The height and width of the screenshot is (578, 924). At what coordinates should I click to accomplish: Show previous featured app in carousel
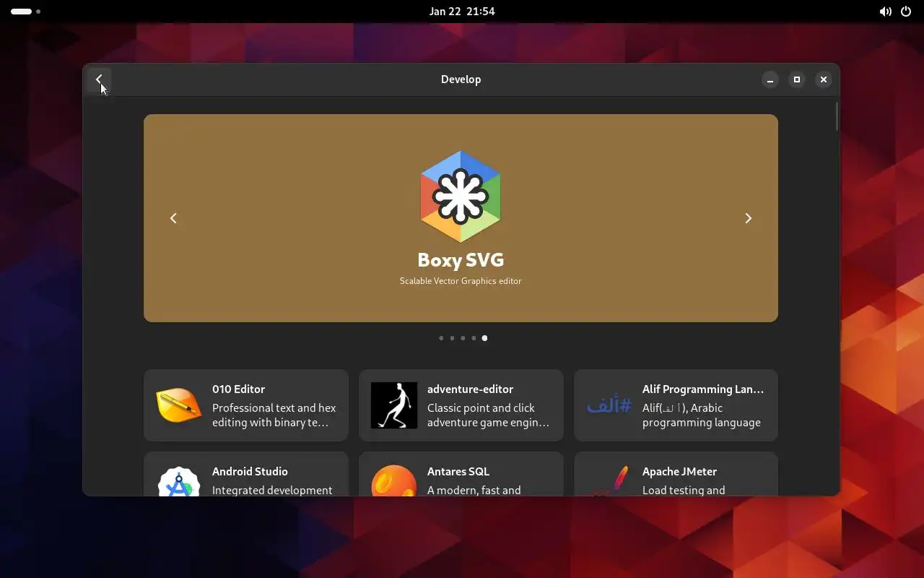tap(173, 218)
